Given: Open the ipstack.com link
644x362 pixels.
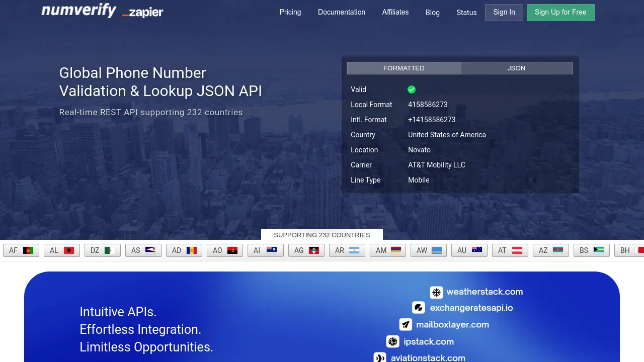Looking at the screenshot, I should click(429, 342).
